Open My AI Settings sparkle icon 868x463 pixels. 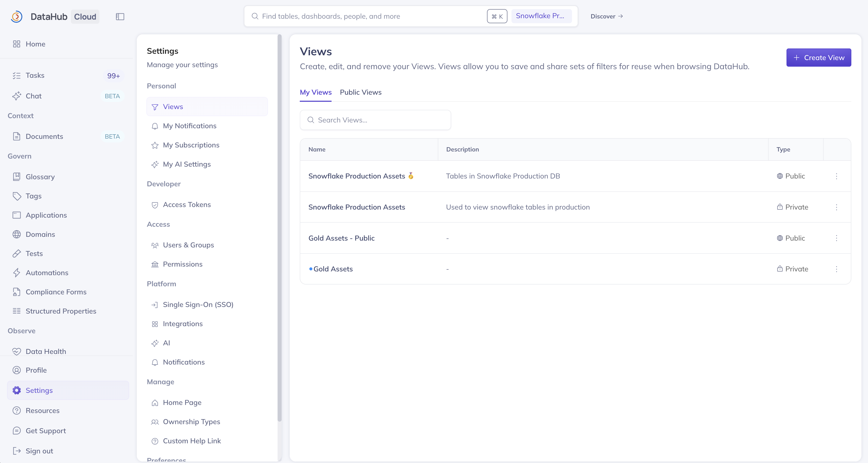tap(155, 164)
